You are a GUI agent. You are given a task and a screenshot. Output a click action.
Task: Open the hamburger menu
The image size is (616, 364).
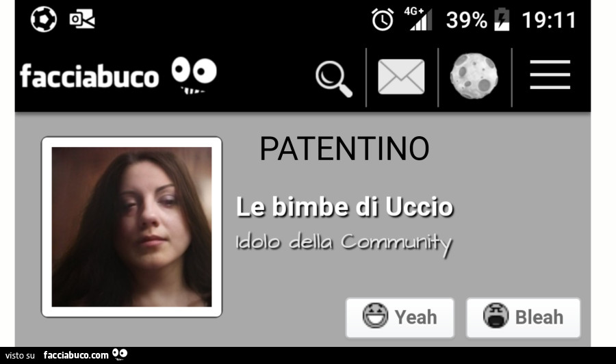click(550, 75)
